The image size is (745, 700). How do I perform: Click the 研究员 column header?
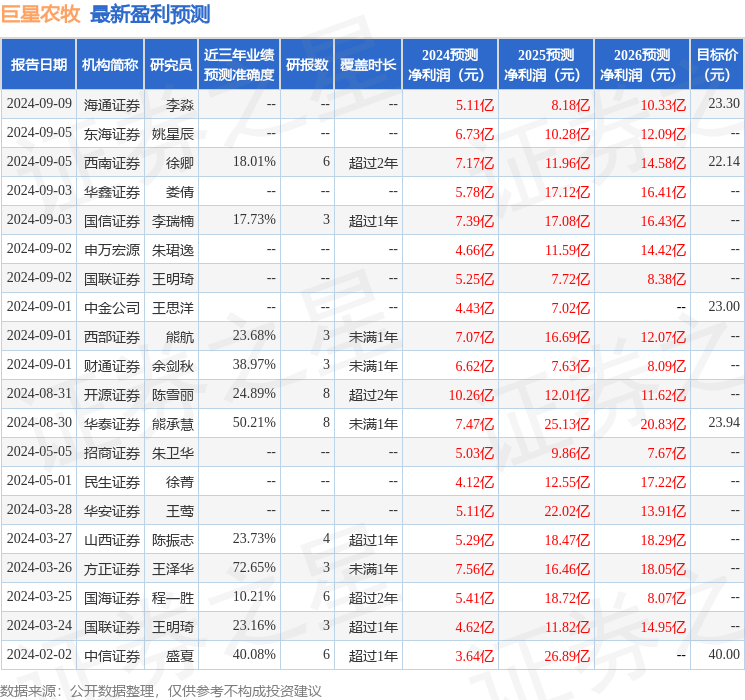pos(171,64)
